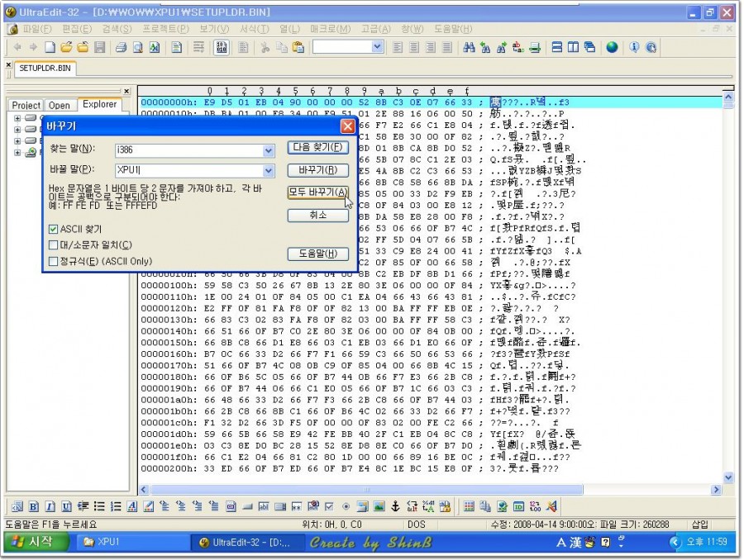744x560 pixels.
Task: Click the 도움말(H) button in dialog
Action: click(x=318, y=254)
